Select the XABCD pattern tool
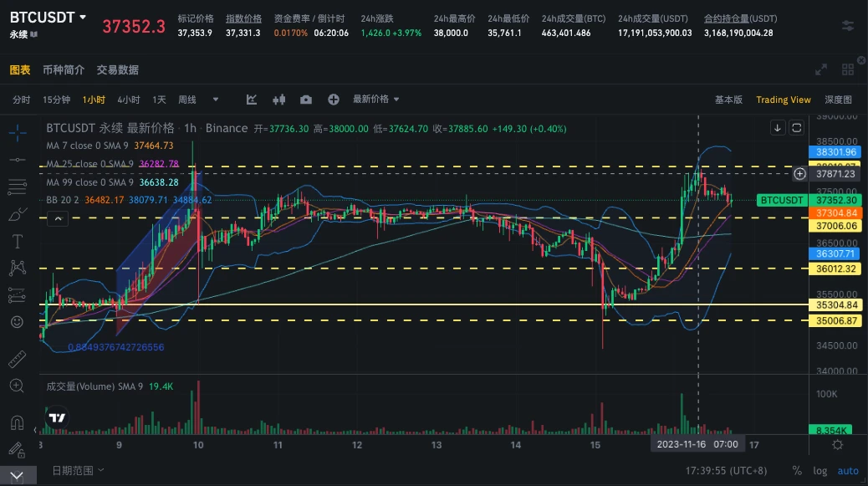This screenshot has width=868, height=486. 17,268
